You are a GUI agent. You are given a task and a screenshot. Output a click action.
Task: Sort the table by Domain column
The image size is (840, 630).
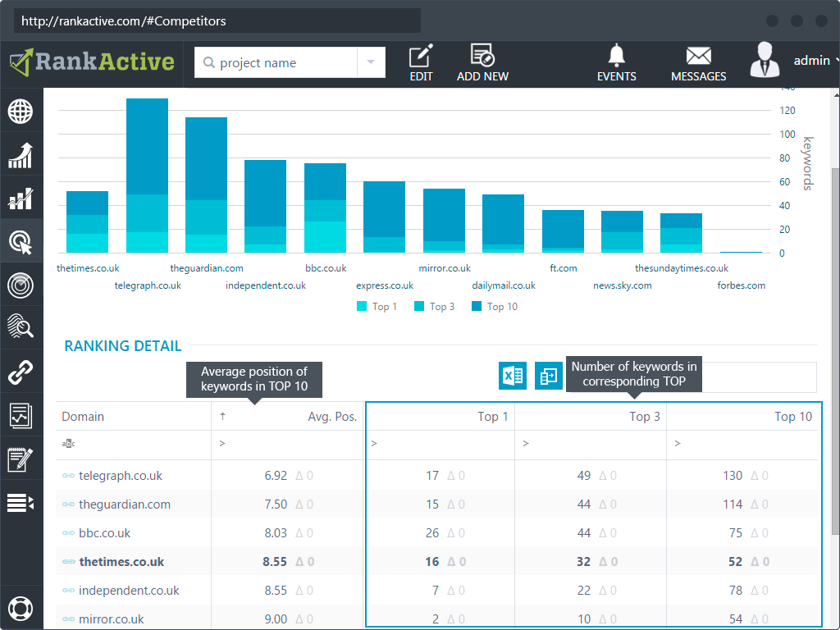click(83, 417)
